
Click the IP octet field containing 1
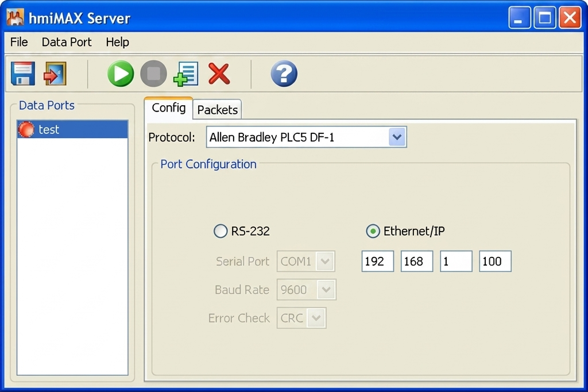click(x=456, y=262)
